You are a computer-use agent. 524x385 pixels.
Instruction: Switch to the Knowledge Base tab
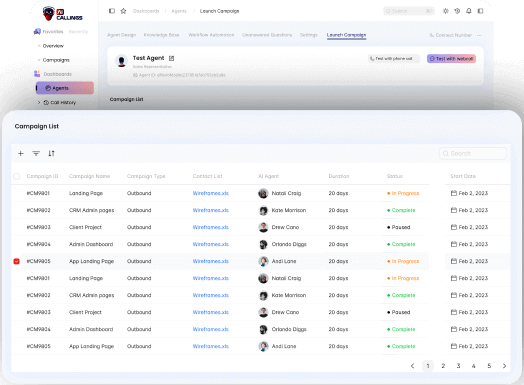tap(161, 35)
